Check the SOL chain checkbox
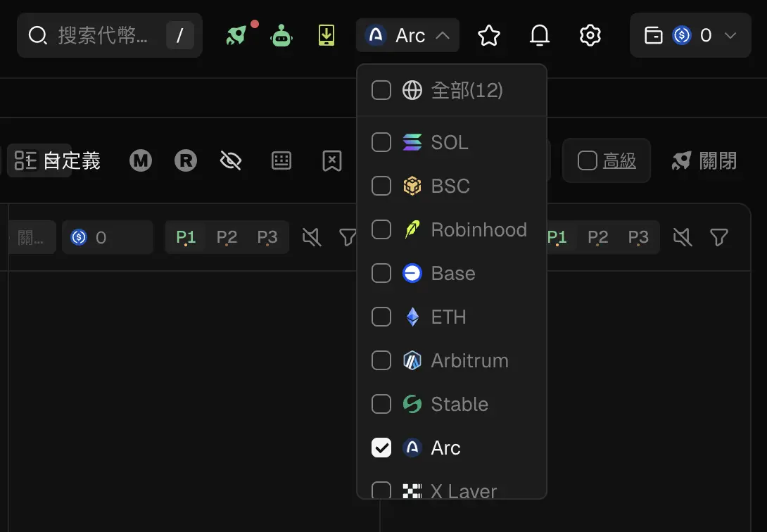Image resolution: width=767 pixels, height=532 pixels. pos(381,142)
